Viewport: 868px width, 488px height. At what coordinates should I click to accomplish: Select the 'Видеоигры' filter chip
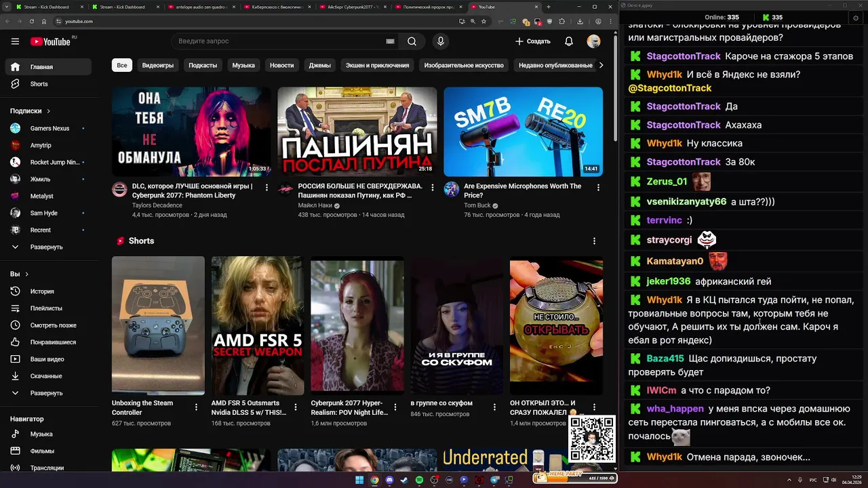pos(158,66)
